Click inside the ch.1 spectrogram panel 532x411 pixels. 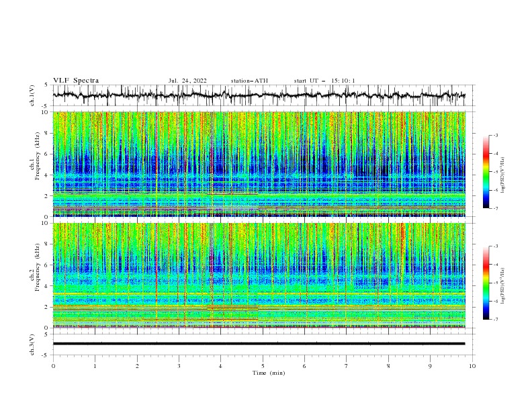pyautogui.click(x=259, y=164)
